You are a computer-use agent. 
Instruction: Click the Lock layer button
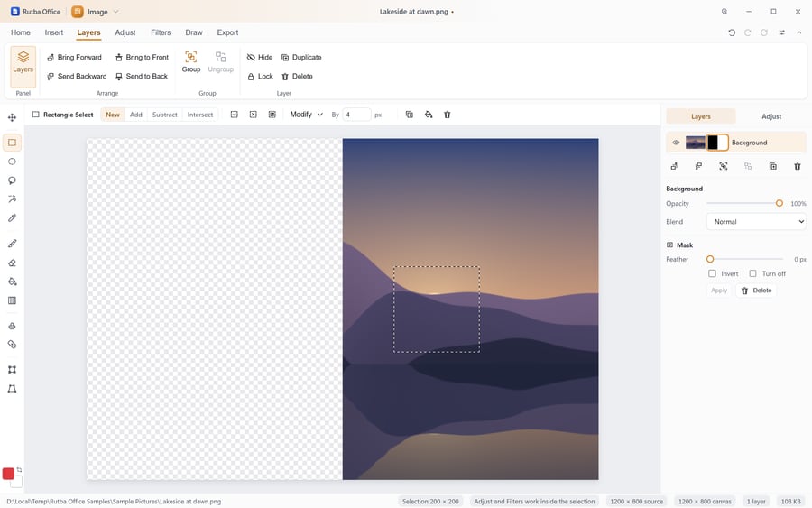pos(260,76)
